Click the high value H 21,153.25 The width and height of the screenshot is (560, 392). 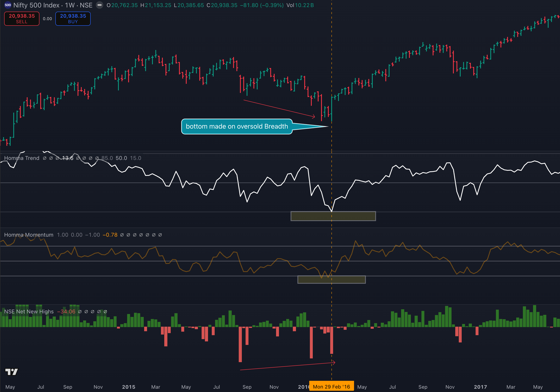[x=156, y=5]
